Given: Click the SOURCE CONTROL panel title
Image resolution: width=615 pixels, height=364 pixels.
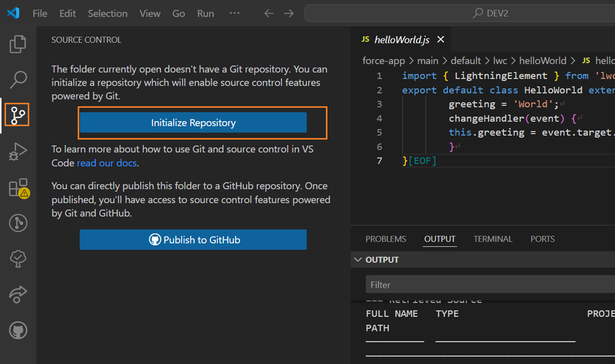Looking at the screenshot, I should click(x=86, y=40).
